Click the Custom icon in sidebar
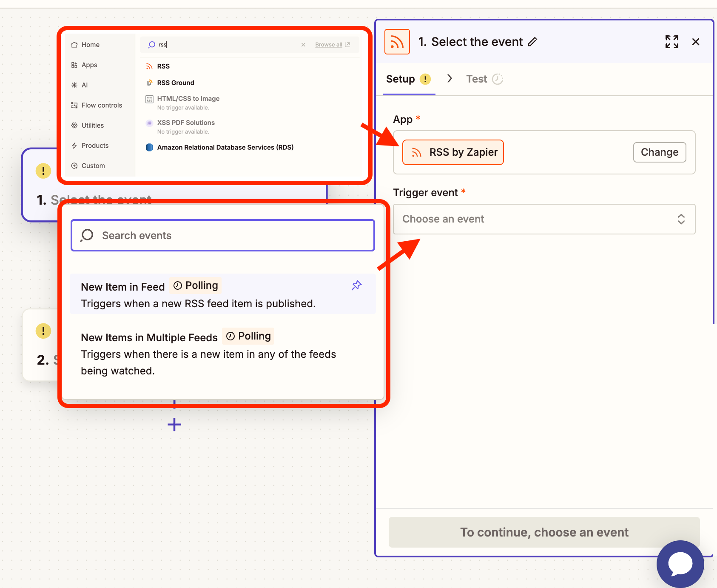This screenshot has width=717, height=588. [x=74, y=166]
